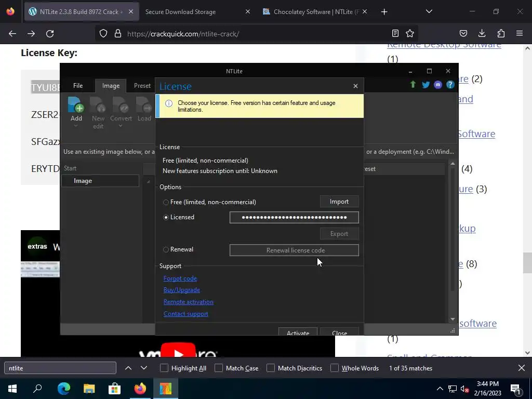Screen dimensions: 532x399
Task: Click the muted volume tray icon
Action: click(x=464, y=389)
